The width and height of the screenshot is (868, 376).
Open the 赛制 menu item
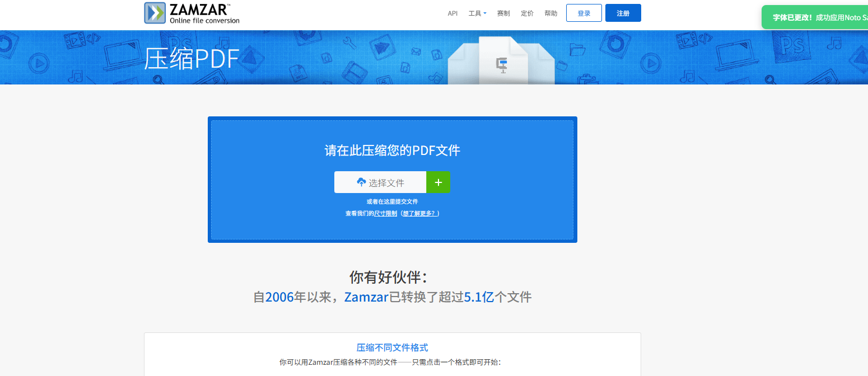[x=503, y=13]
